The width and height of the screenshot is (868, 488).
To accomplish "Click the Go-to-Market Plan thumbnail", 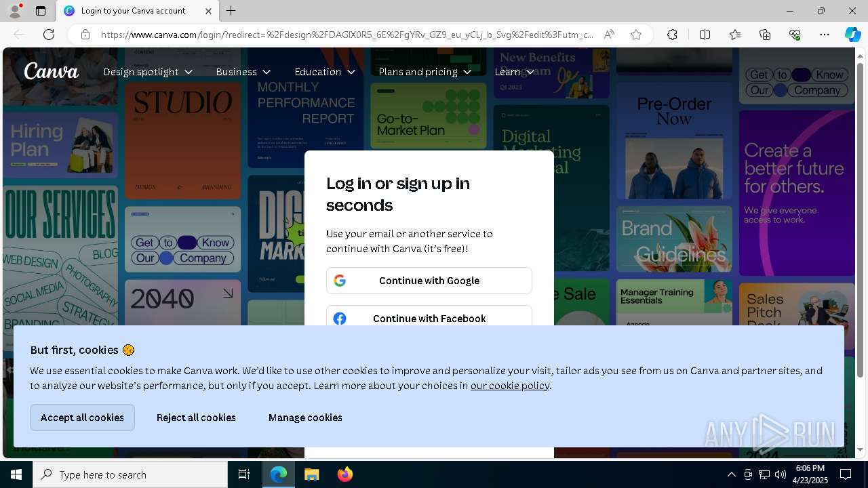I will tap(429, 116).
